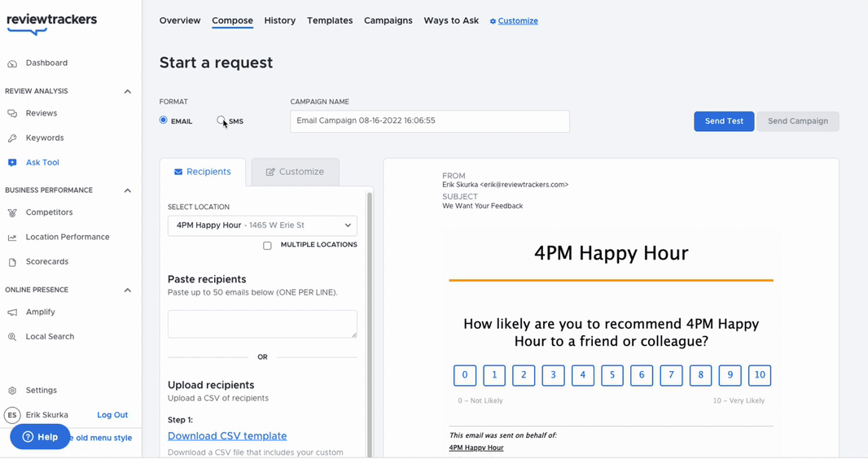Image resolution: width=868 pixels, height=459 pixels.
Task: Click the Reviews chat bubble icon
Action: [x=12, y=113]
